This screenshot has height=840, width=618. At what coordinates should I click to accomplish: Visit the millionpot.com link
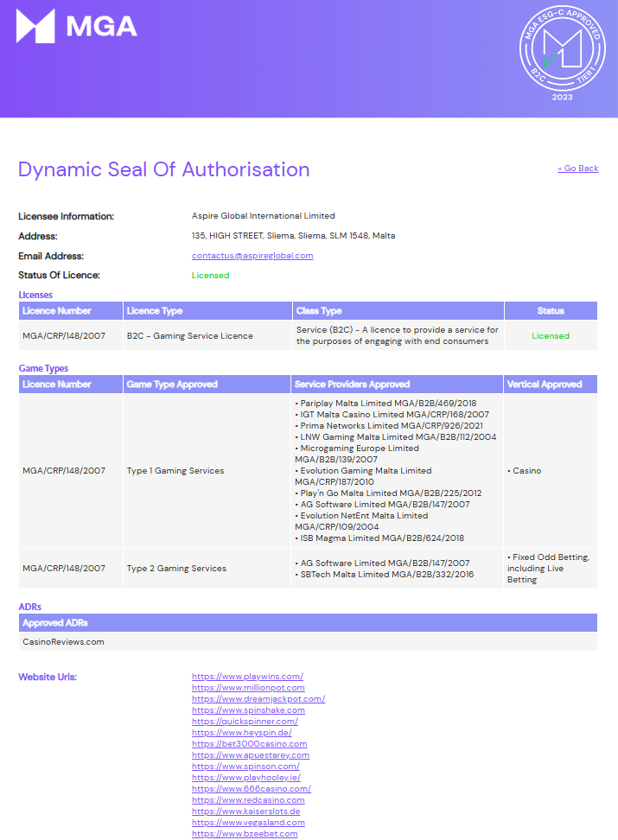[248, 688]
